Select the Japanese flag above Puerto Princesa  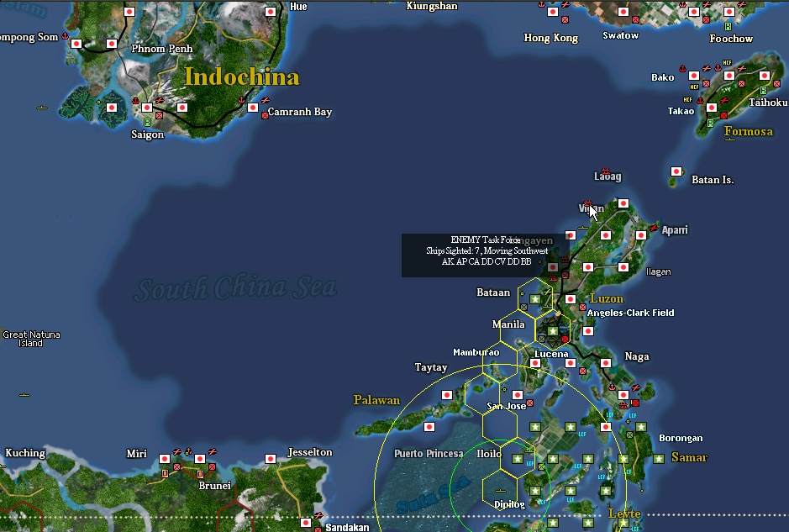click(429, 427)
